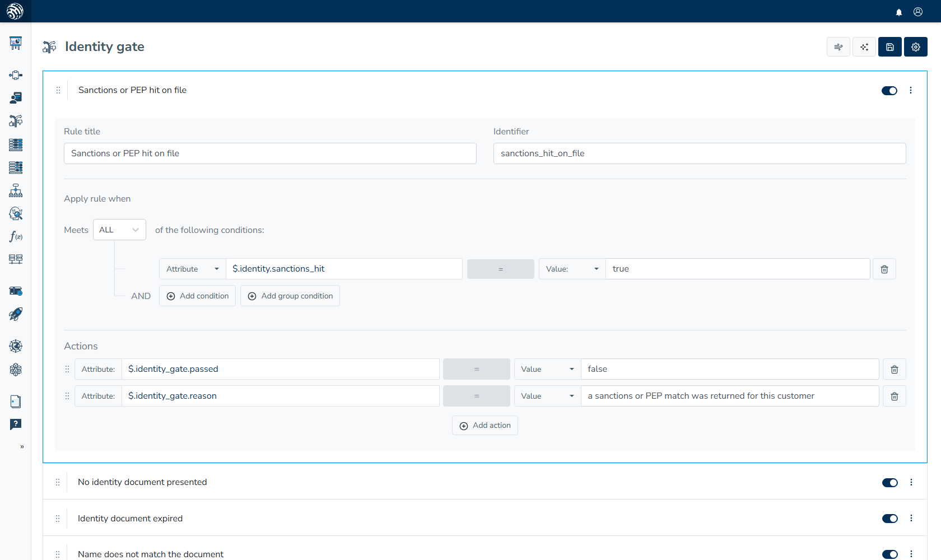Edit the condition value 'true' field
The width and height of the screenshot is (941, 560).
click(738, 269)
